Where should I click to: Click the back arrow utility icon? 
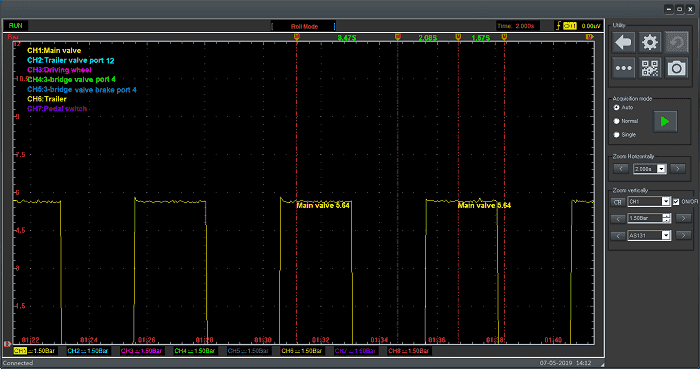623,43
